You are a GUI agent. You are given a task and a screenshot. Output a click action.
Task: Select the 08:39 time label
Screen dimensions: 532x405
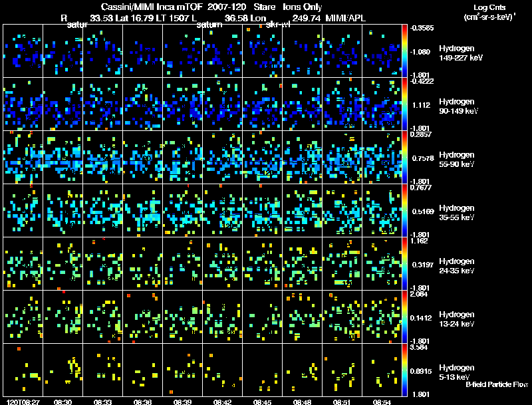coord(182,402)
